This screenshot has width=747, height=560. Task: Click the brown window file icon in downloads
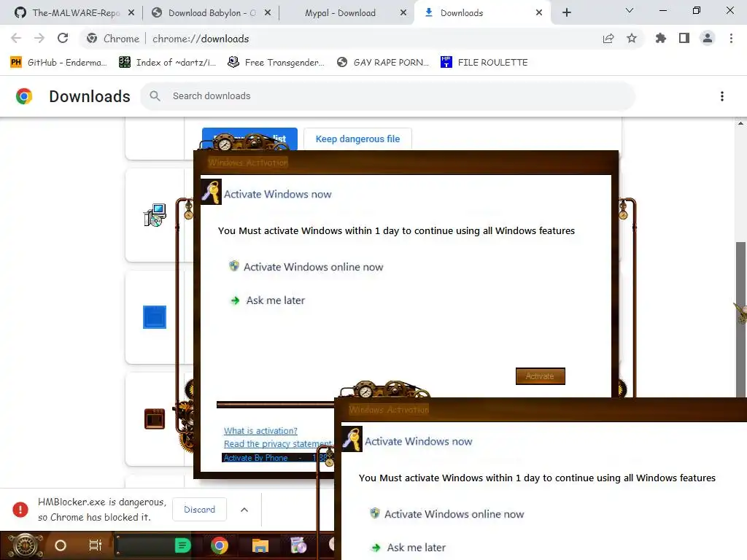click(x=155, y=419)
